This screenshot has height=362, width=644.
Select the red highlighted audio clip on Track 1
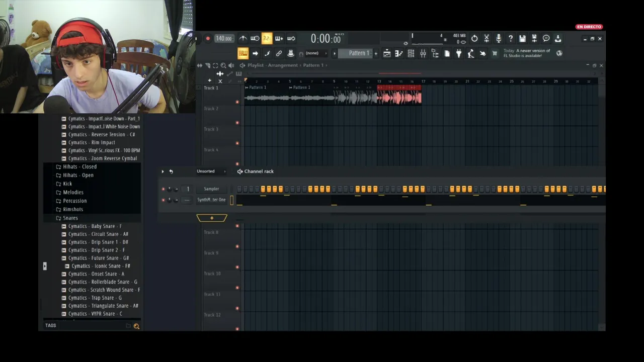pyautogui.click(x=399, y=95)
